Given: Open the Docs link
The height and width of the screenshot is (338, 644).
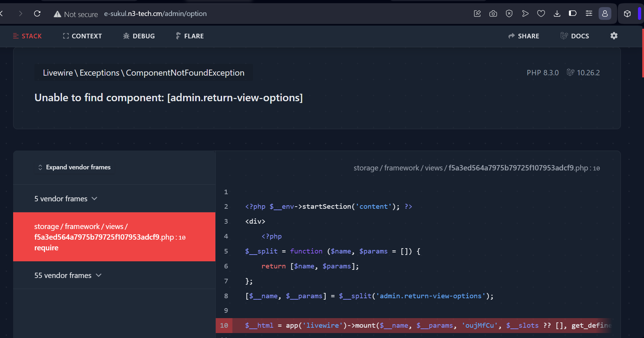Looking at the screenshot, I should point(575,36).
